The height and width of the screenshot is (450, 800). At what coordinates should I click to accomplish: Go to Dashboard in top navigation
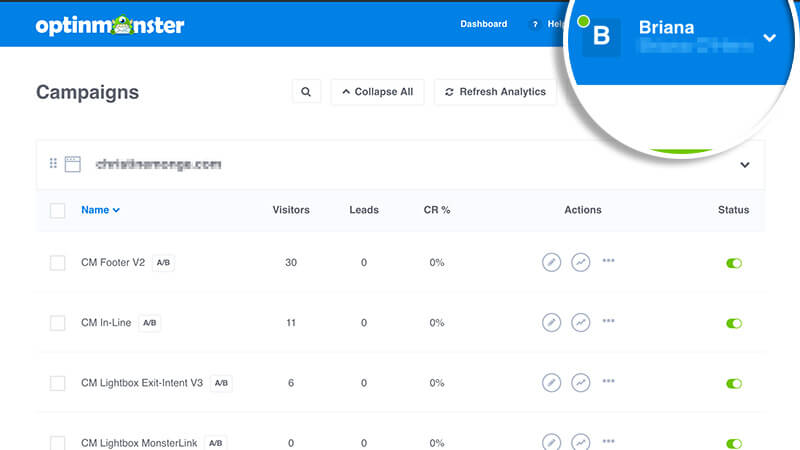point(483,24)
